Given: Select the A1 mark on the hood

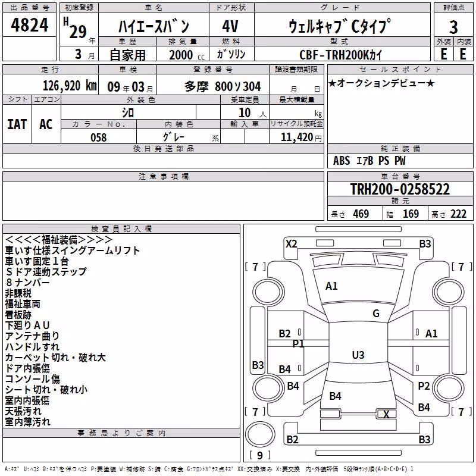Looking at the screenshot, I should pos(331,286).
